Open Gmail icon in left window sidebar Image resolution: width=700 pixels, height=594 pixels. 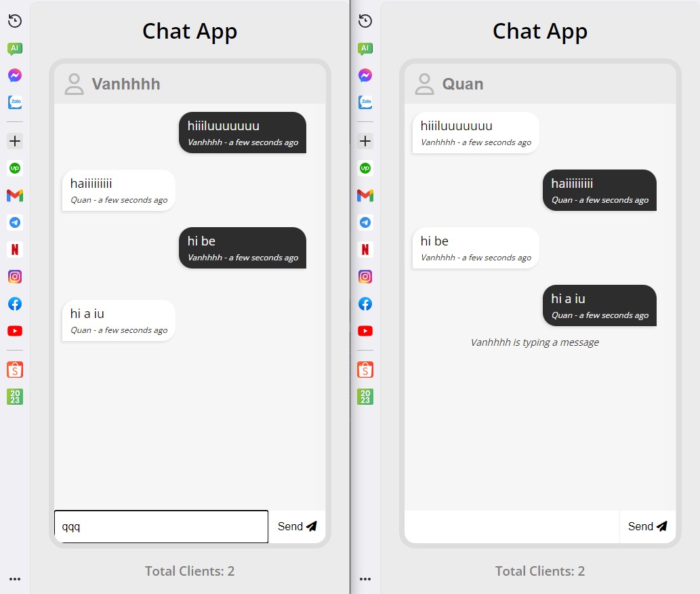click(15, 195)
